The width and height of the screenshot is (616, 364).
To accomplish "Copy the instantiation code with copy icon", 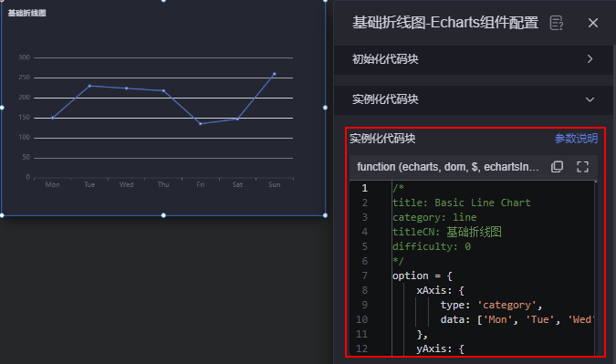I will [x=557, y=167].
